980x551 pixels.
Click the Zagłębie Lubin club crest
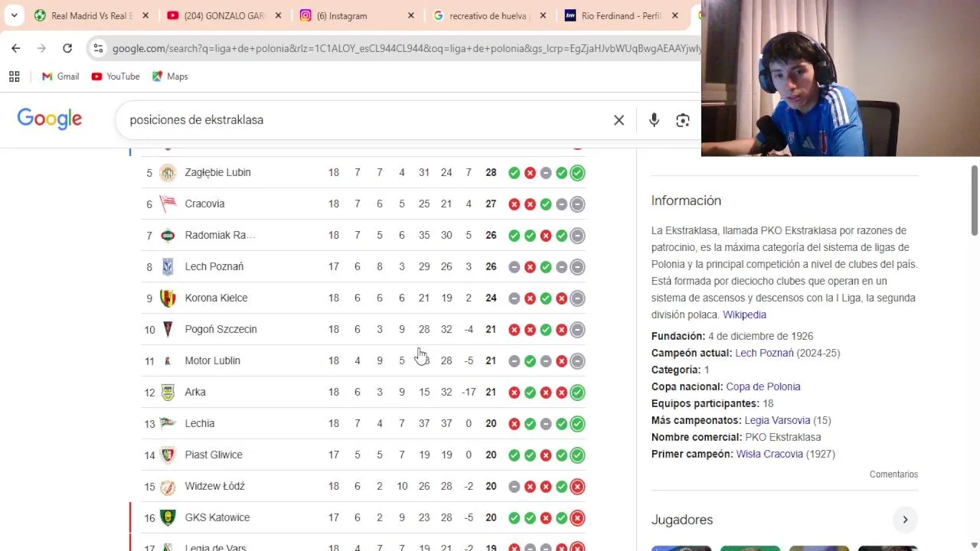(168, 172)
